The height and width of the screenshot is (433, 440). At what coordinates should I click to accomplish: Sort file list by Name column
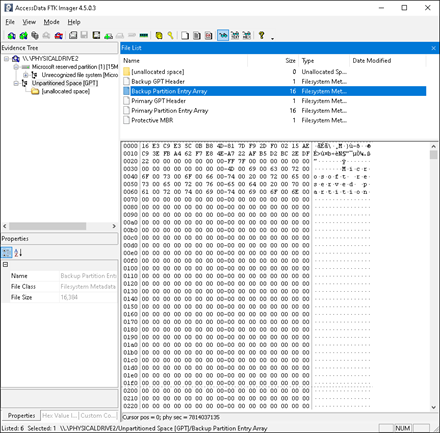pyautogui.click(x=184, y=61)
